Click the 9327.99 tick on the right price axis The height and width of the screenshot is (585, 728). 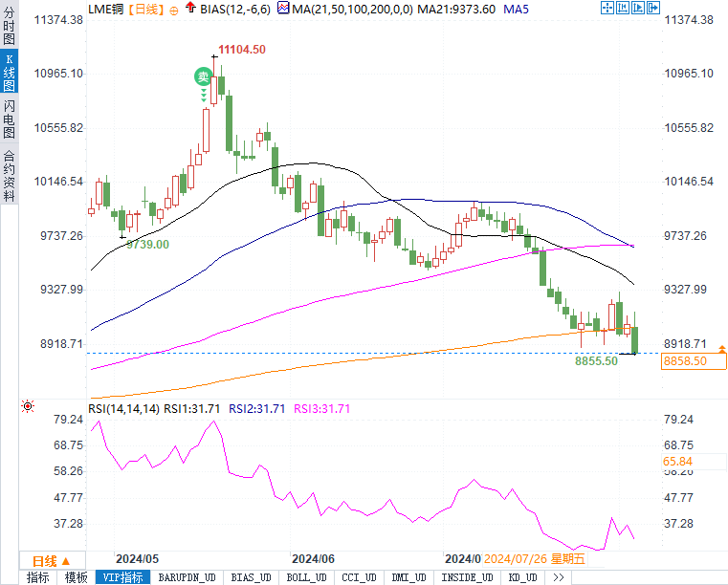(x=685, y=289)
